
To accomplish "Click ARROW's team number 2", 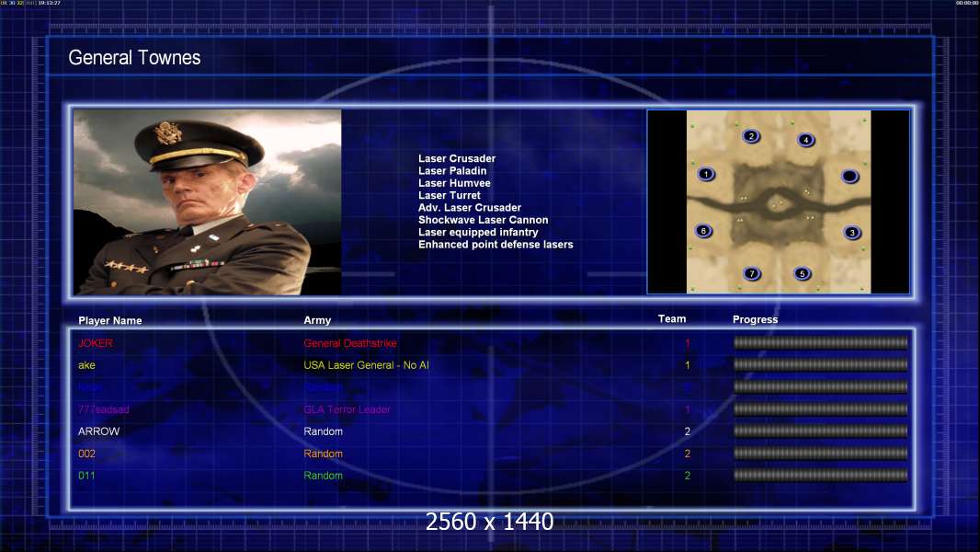I will click(x=688, y=431).
